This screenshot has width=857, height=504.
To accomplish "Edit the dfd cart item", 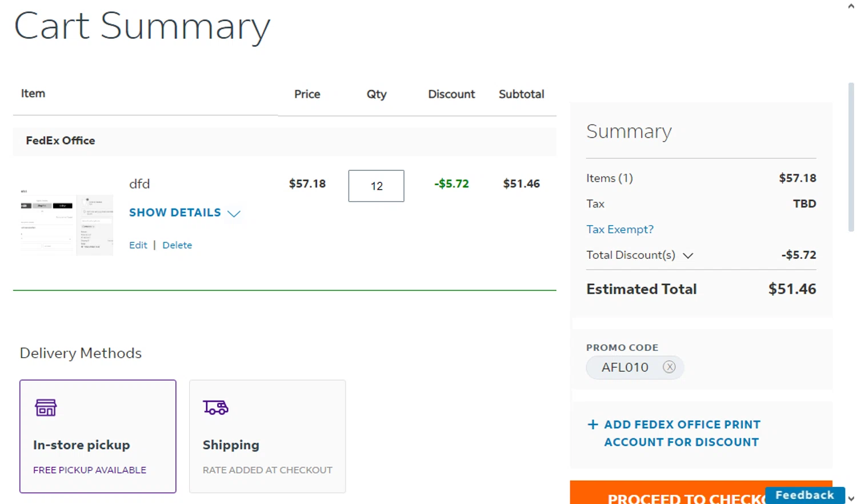I will [138, 245].
